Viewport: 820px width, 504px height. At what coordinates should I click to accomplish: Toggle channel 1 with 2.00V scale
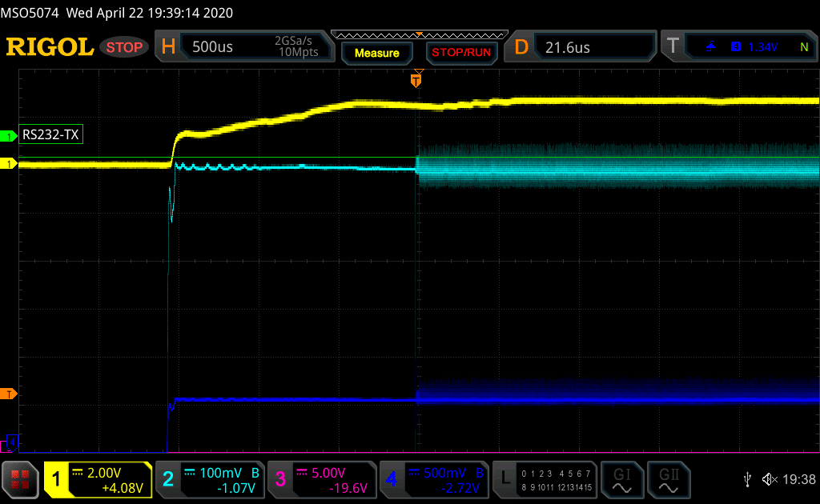click(x=98, y=479)
